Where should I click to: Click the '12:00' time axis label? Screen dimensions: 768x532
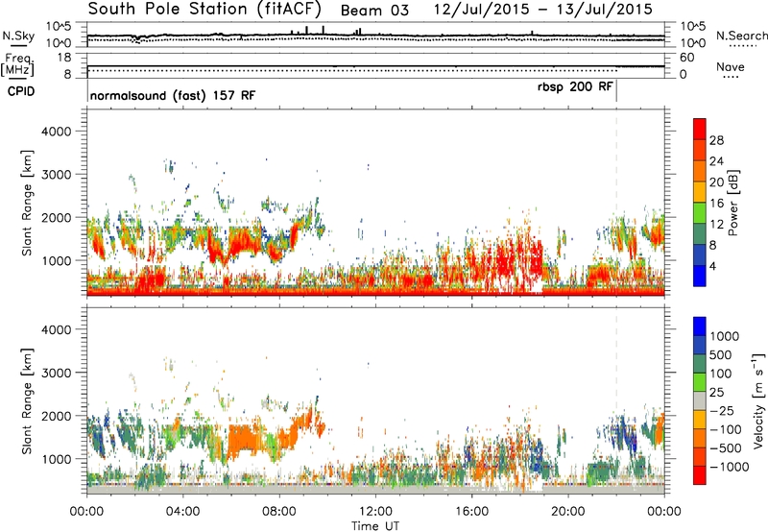[375, 512]
